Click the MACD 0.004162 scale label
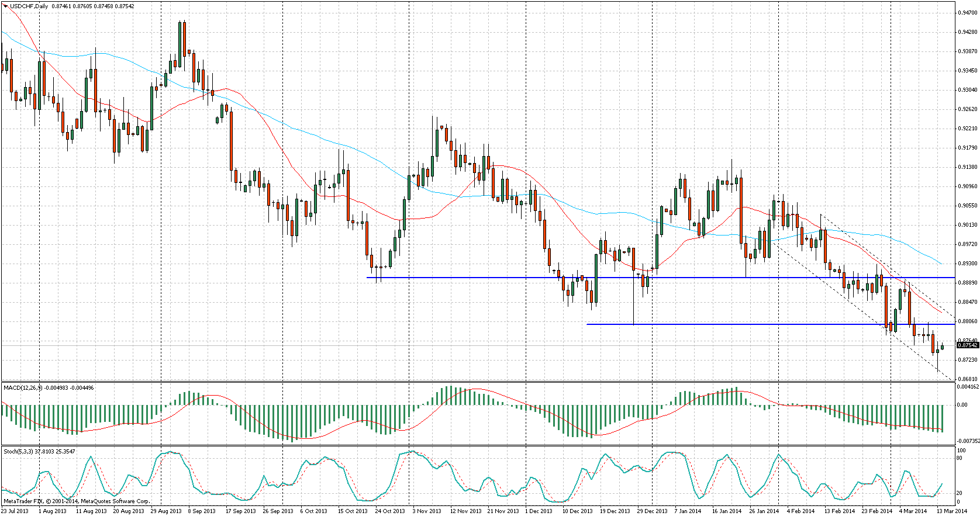Image resolution: width=980 pixels, height=516 pixels. [x=967, y=387]
